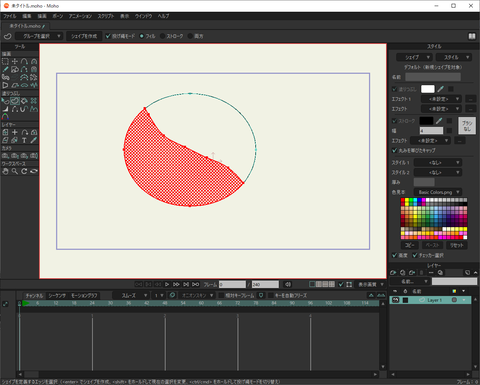Select the Orbit Workspace tool

pyautogui.click(x=34, y=171)
